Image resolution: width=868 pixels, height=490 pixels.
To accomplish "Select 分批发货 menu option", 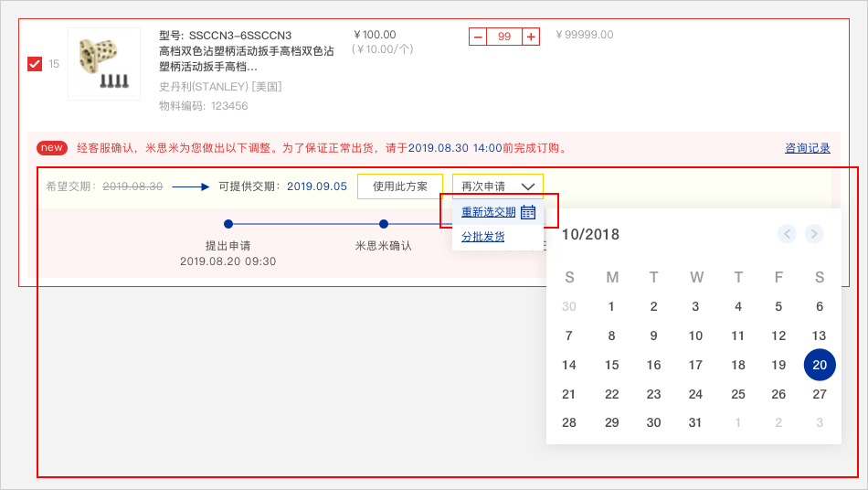I will tap(482, 237).
